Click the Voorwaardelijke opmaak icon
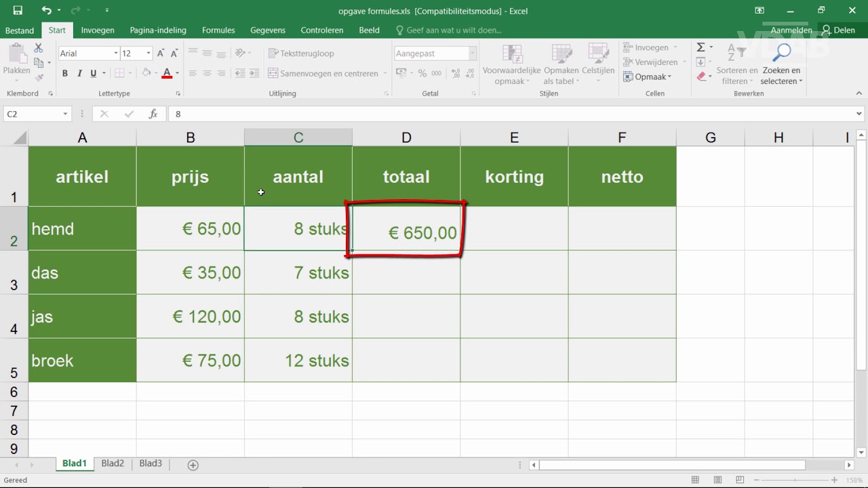 point(512,54)
